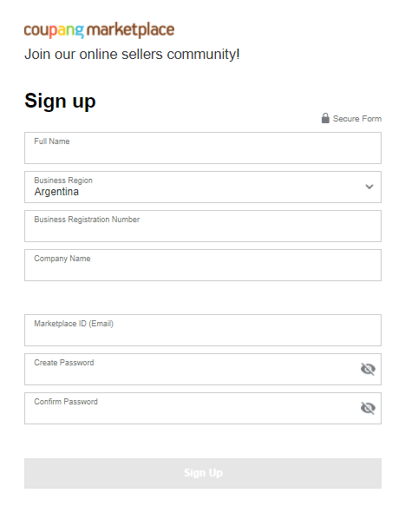Submit with the grey Sign Up button
Image resolution: width=405 pixels, height=532 pixels.
coord(203,473)
